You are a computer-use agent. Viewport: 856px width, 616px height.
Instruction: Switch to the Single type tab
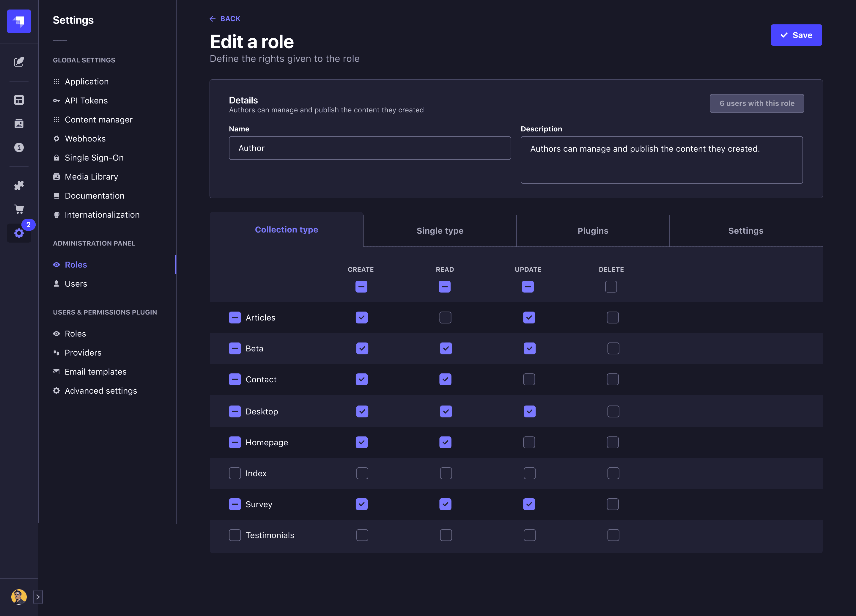(x=440, y=231)
